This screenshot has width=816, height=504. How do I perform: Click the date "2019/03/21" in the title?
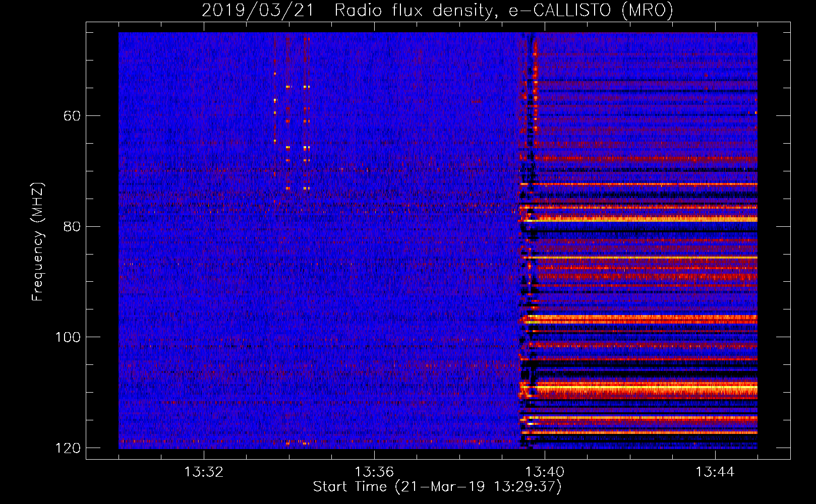coord(258,10)
